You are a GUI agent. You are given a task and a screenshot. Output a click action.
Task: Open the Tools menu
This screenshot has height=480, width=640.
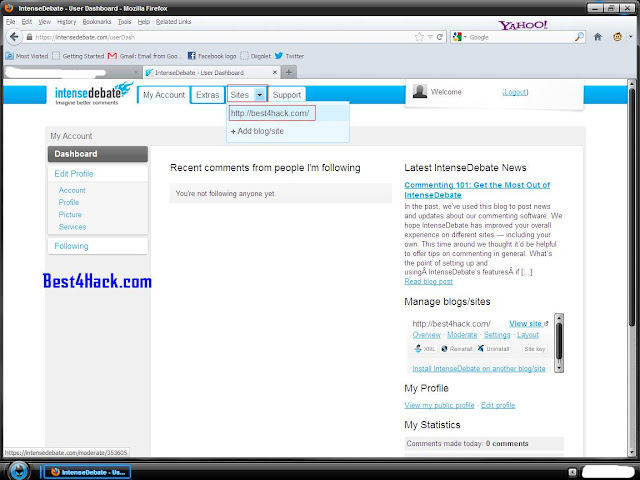124,22
